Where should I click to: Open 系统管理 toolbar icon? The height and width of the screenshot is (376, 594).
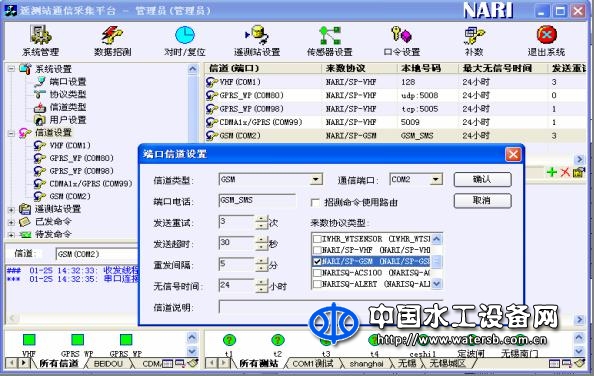click(x=41, y=40)
